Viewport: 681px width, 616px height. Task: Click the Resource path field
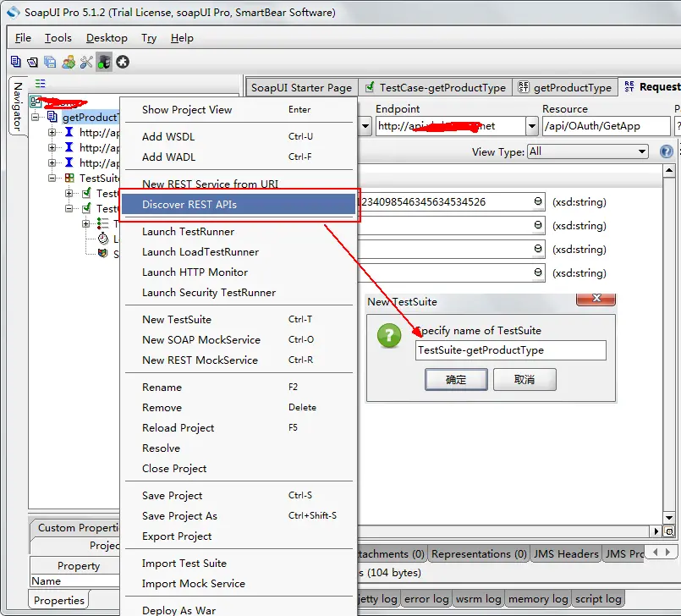(x=607, y=126)
